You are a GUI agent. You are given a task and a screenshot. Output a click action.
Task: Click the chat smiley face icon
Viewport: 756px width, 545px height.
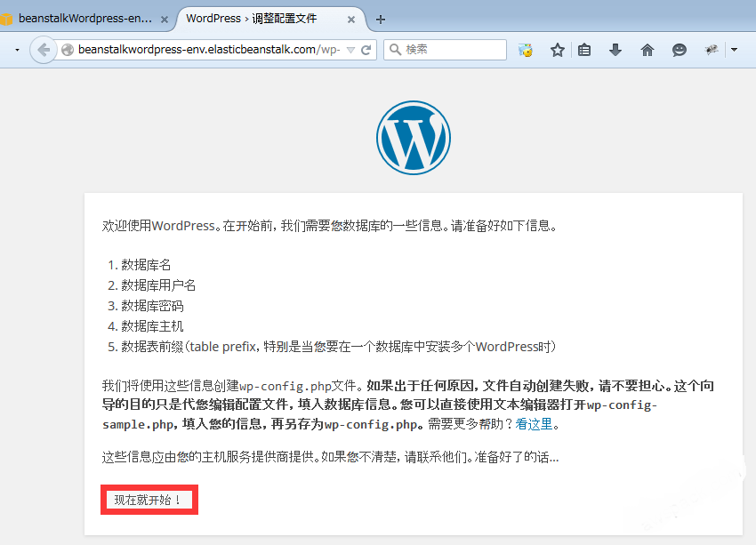(679, 50)
